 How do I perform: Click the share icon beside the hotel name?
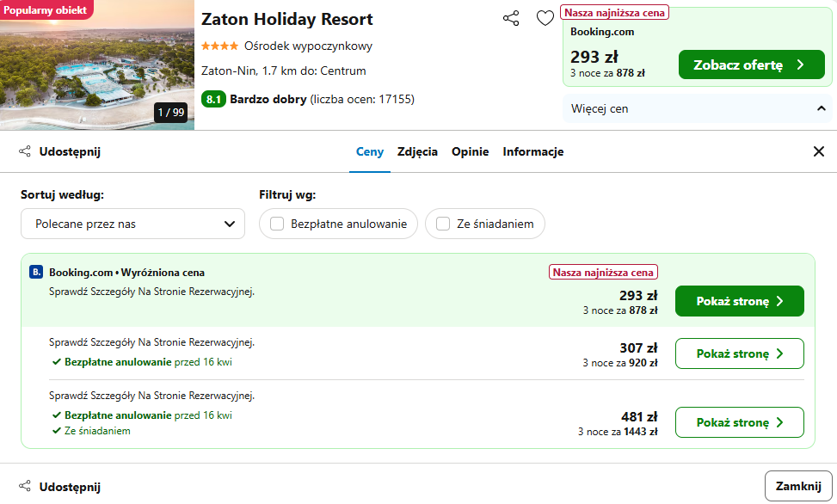point(511,18)
